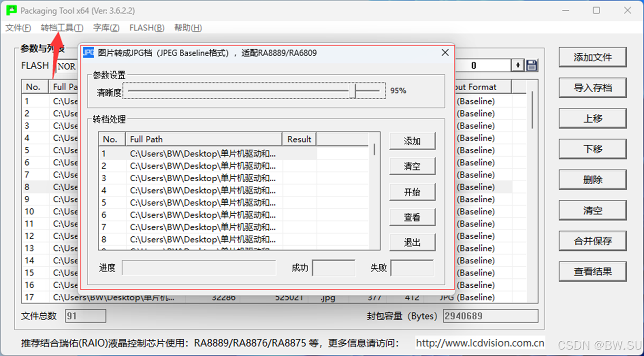Open the 转档工具(T) menu
Screen dimensions: 644x356
point(61,28)
